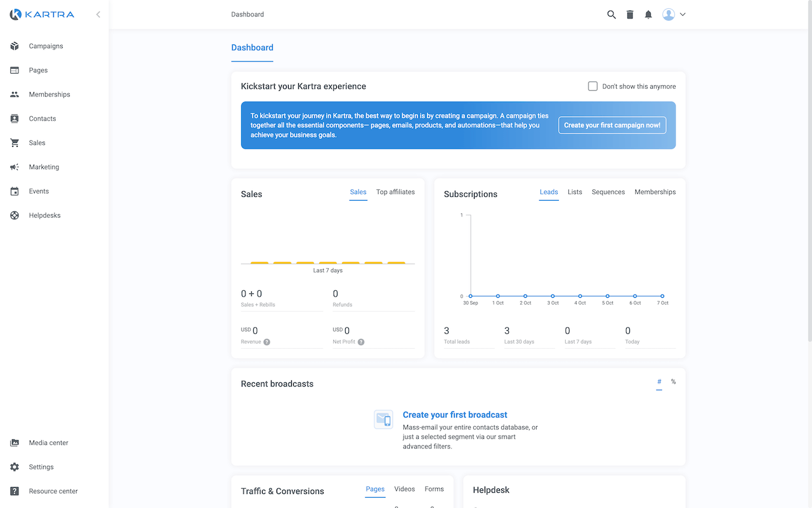Image resolution: width=812 pixels, height=508 pixels.
Task: Click Create your first campaign now
Action: 612,125
